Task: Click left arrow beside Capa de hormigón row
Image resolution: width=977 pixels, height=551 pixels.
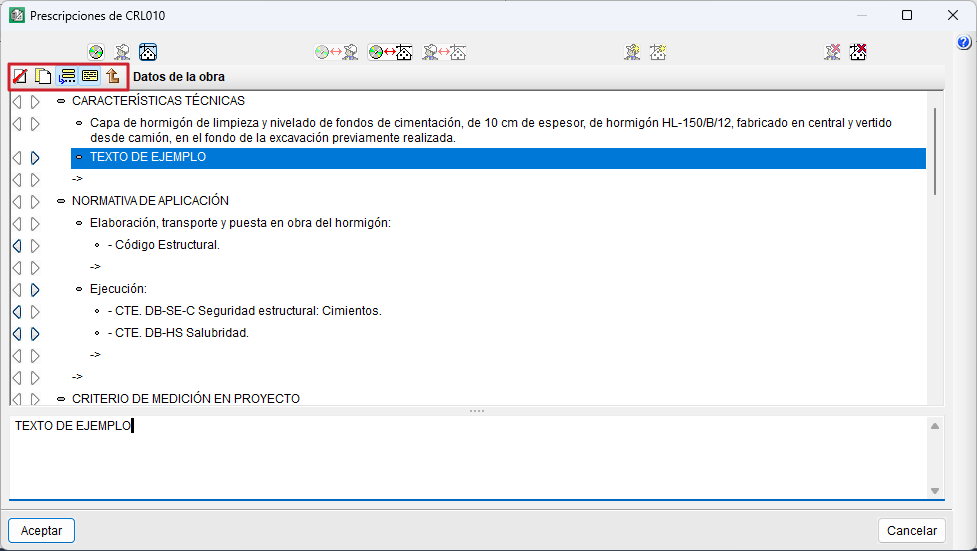Action: click(x=17, y=124)
